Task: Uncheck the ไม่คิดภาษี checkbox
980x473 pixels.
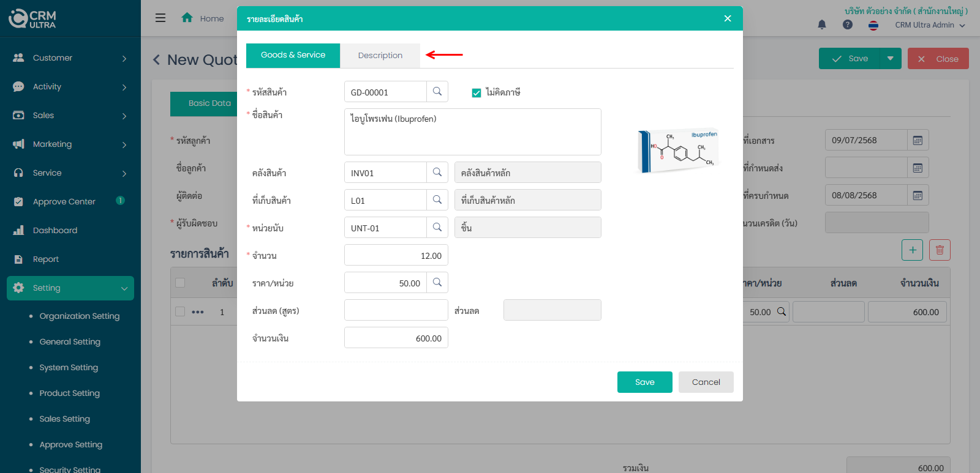Action: [477, 93]
